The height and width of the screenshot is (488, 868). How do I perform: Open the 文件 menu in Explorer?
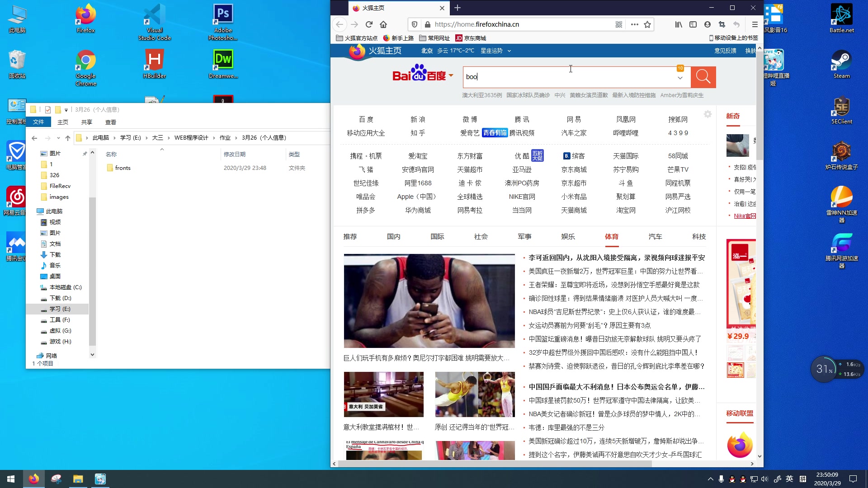pyautogui.click(x=38, y=122)
